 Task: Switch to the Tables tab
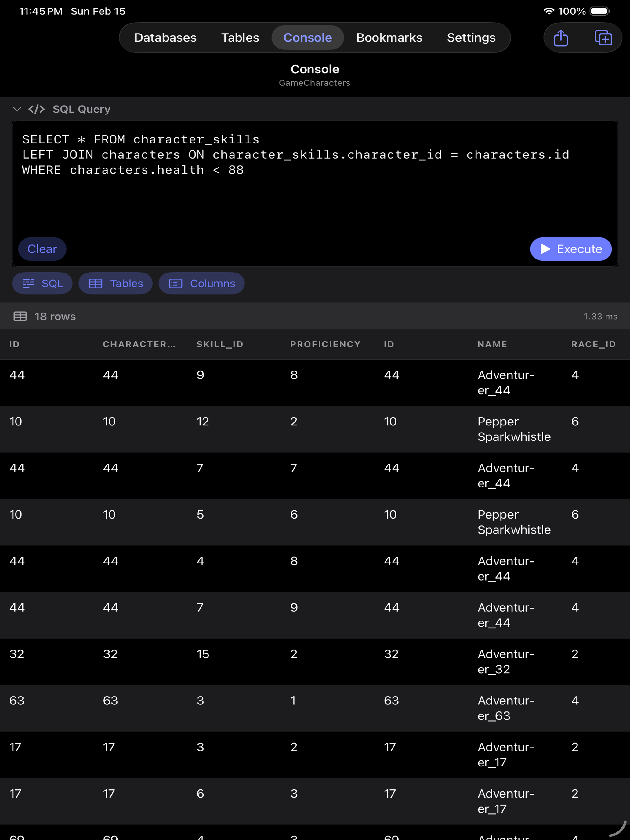click(240, 38)
